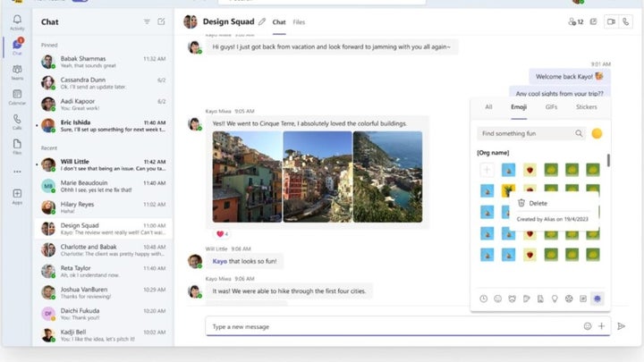Start a video call with Design Squad
The width and height of the screenshot is (644, 362).
click(x=612, y=21)
